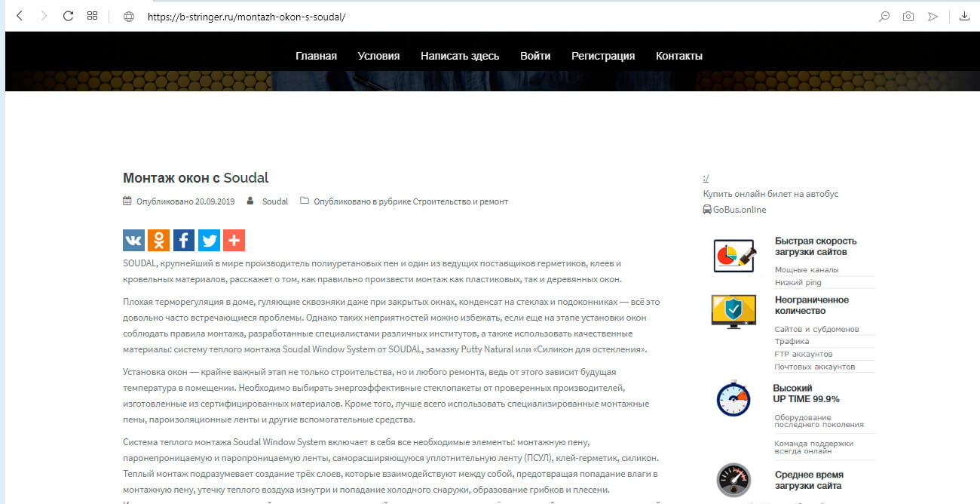This screenshot has height=504, width=980.
Task: Click the bus icon beside GoBus.online
Action: (x=707, y=210)
